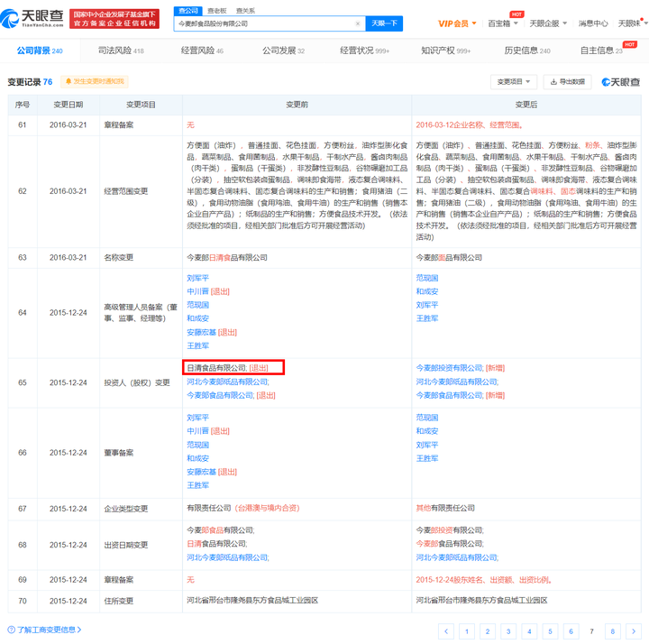The height and width of the screenshot is (644, 649).
Task: Clear the search box with the X icon
Action: tap(358, 23)
